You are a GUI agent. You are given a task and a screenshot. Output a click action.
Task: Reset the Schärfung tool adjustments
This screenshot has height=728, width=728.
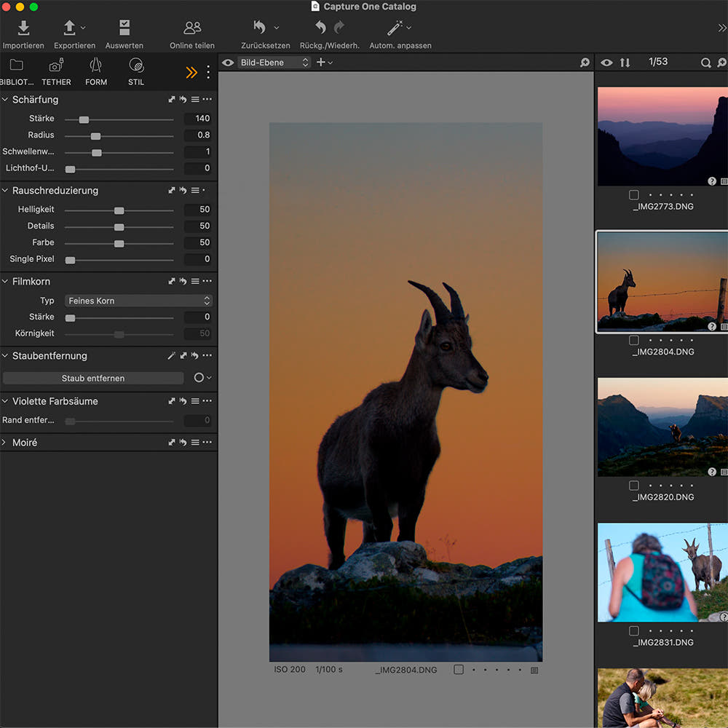pos(183,99)
